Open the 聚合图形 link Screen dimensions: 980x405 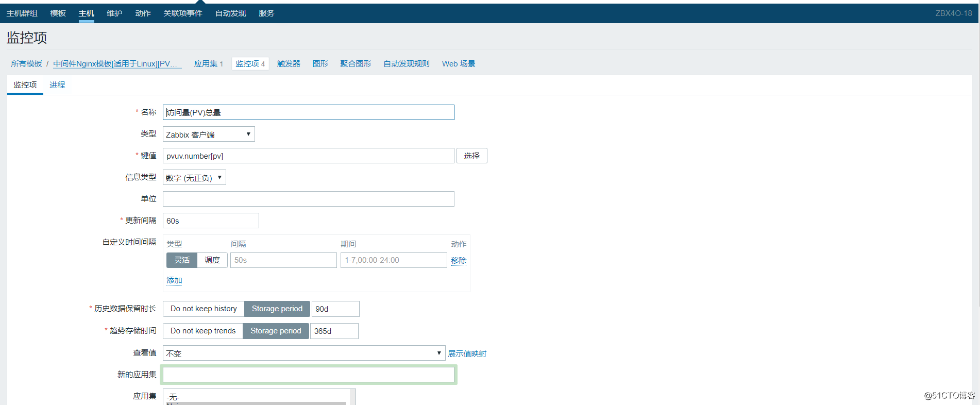click(x=356, y=64)
